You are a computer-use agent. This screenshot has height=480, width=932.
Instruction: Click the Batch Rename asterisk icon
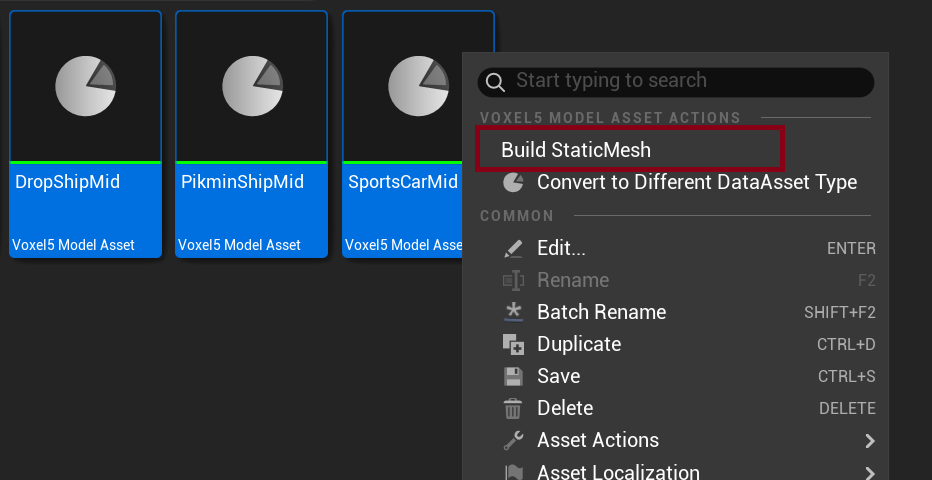click(x=512, y=312)
